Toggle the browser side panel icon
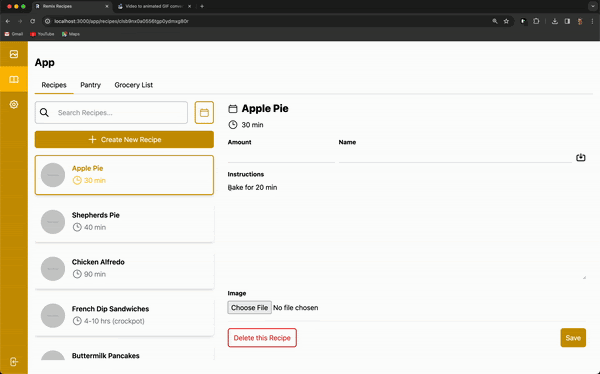600x374 pixels. [x=567, y=21]
